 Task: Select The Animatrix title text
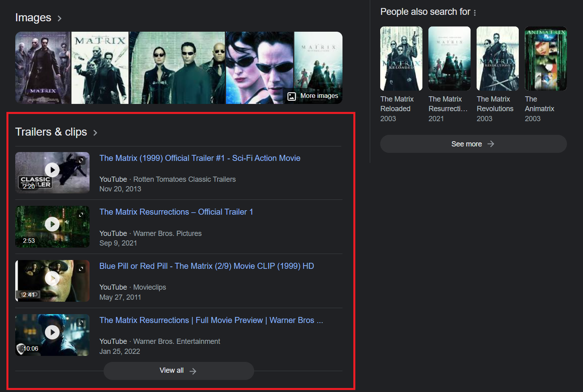(540, 104)
